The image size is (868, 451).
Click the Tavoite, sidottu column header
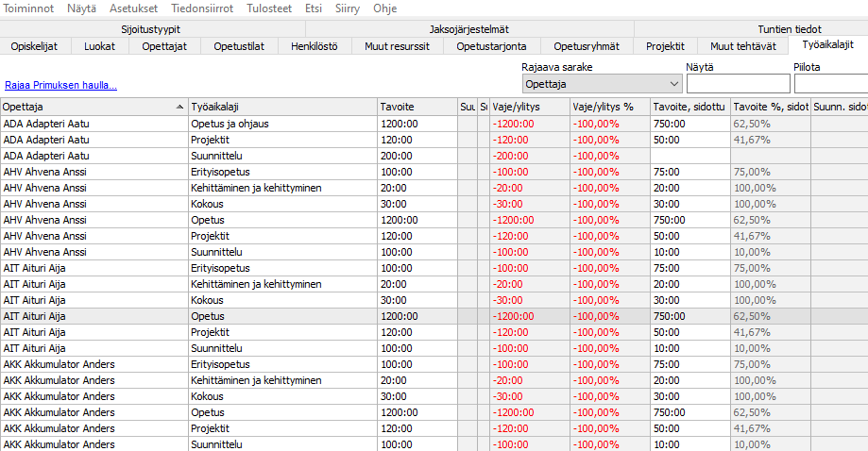[x=689, y=108]
